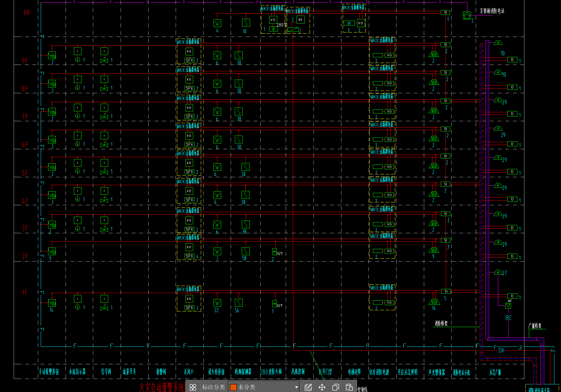561x392 pixels.
Task: Click the 消防电话分机 column label
Action: pos(461,372)
